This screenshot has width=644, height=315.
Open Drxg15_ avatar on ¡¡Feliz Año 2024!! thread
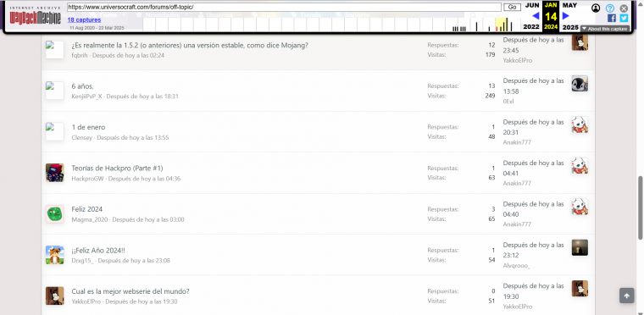54,255
